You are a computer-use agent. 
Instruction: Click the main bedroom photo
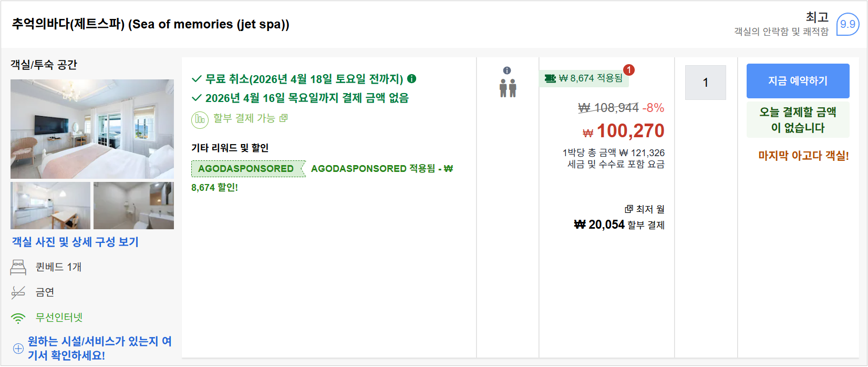(x=92, y=129)
